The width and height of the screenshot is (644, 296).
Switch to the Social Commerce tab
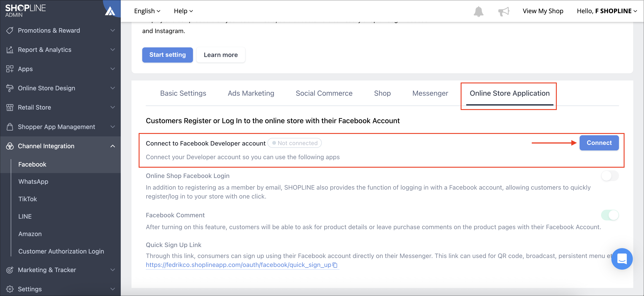pyautogui.click(x=324, y=93)
